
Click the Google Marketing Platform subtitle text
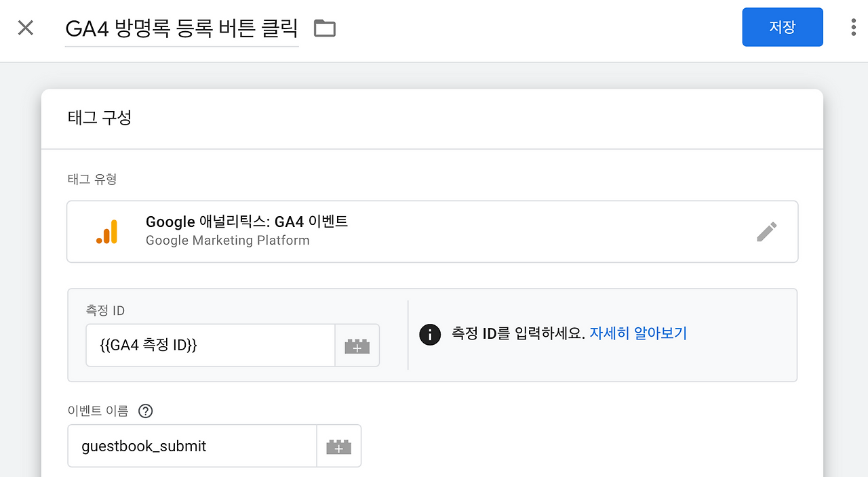pos(226,241)
